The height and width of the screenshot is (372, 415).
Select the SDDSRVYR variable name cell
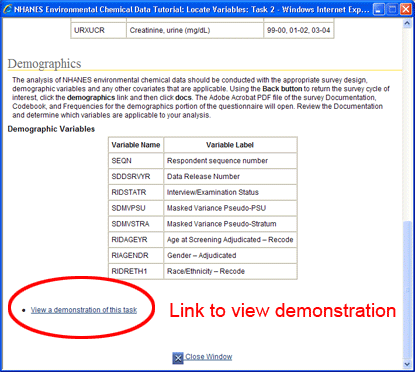click(x=136, y=176)
